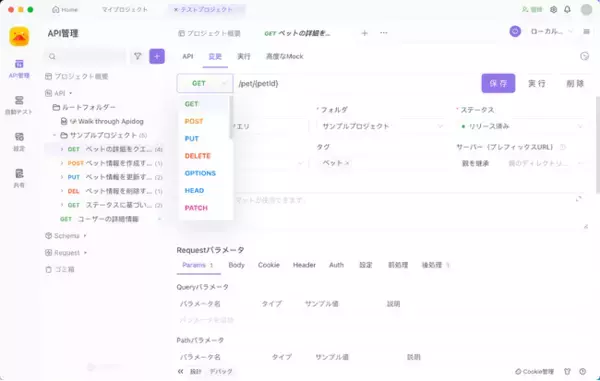Open the GET method dropdown
Screen dimensions: 600x381
[x=205, y=83]
